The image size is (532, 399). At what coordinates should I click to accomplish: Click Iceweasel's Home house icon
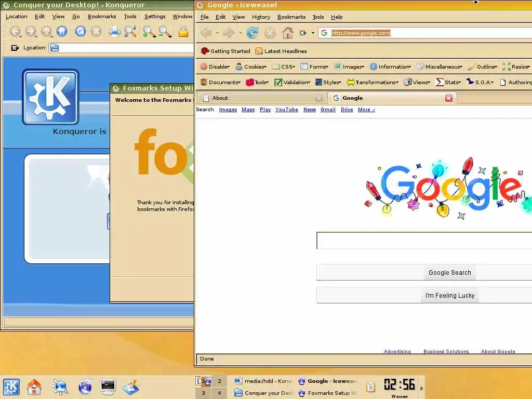click(288, 33)
